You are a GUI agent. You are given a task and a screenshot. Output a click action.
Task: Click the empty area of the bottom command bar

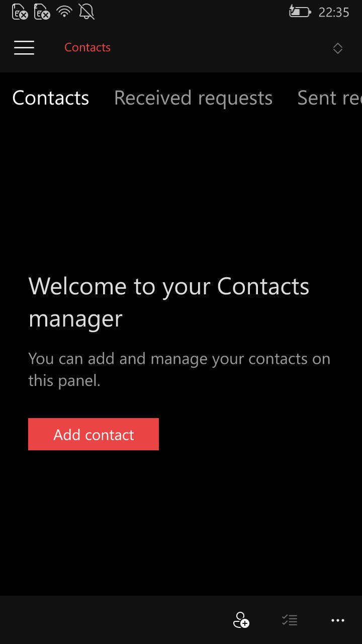[111, 620]
